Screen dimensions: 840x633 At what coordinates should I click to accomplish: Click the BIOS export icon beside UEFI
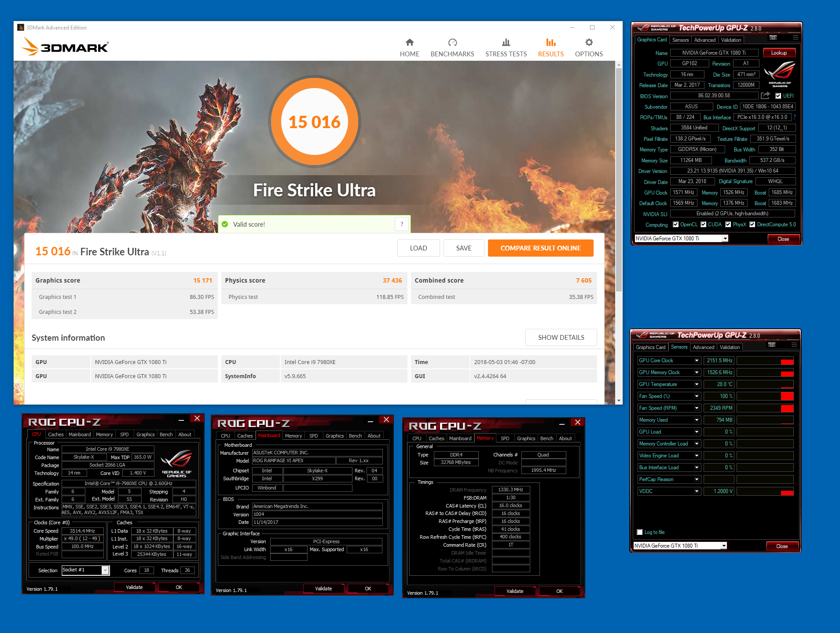click(765, 96)
